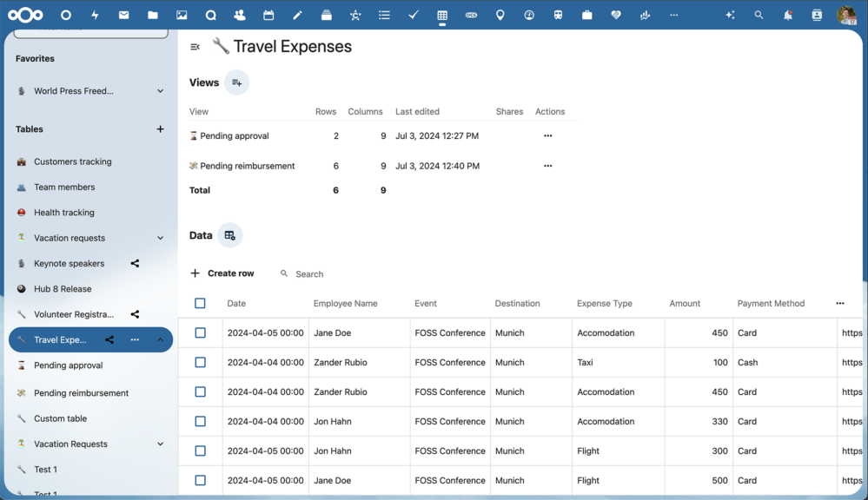Click the Create row button
The image size is (868, 500).
tap(222, 273)
